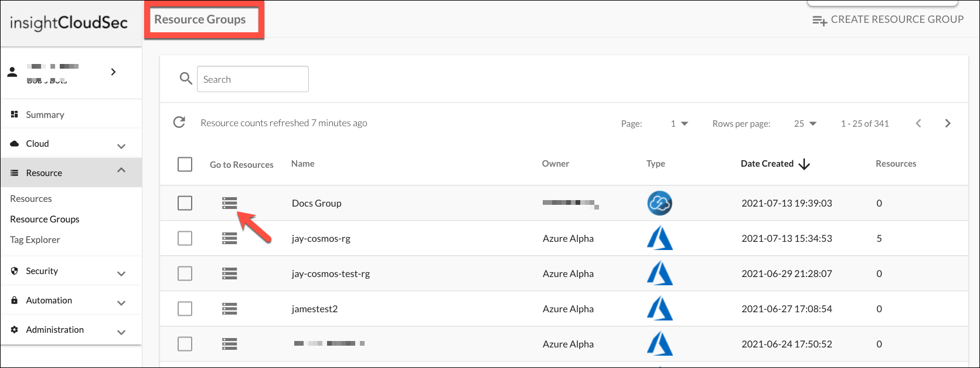The width and height of the screenshot is (980, 368).
Task: Open resources for jamestest2 group
Action: click(230, 309)
